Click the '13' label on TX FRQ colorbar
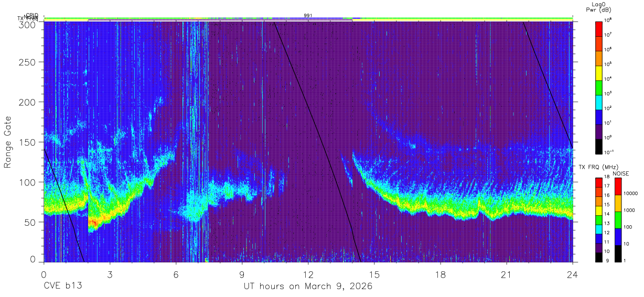 [x=607, y=223]
